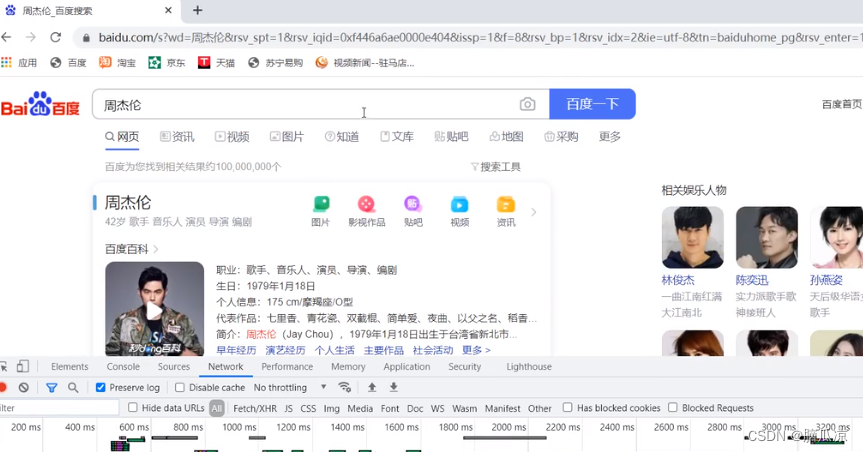Screen dimensions: 863x452
Task: Open the 资讯 card icon
Action: [506, 211]
